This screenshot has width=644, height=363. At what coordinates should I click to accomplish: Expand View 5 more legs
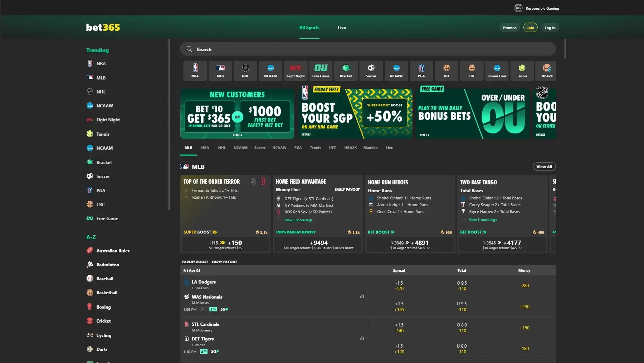(x=298, y=220)
